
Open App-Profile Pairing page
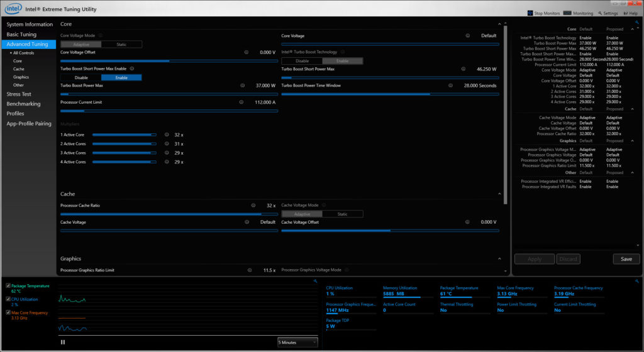[29, 123]
